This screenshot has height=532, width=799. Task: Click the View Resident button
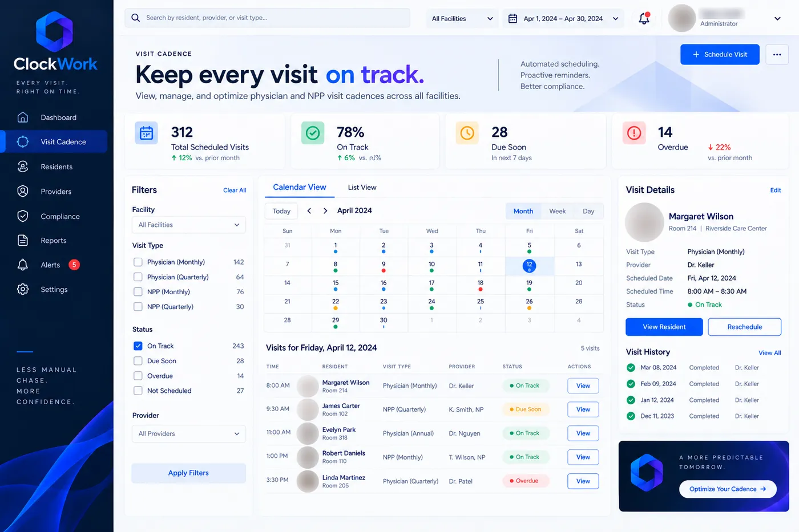pos(664,327)
